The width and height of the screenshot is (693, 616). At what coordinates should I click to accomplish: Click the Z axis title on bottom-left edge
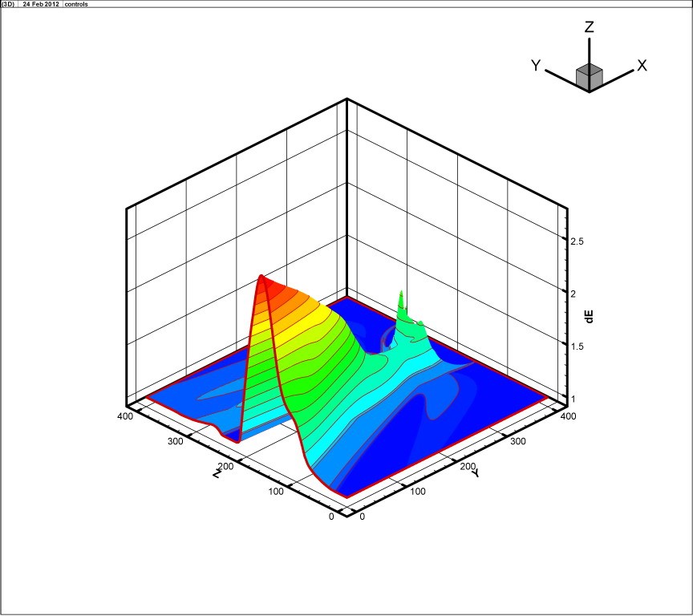tap(217, 474)
